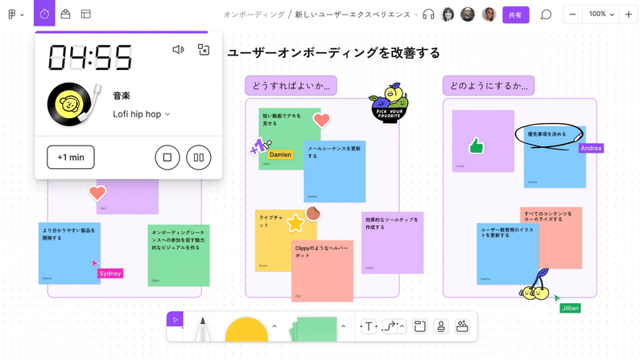Click the Pick Your Favorite sticker
Image resolution: width=644 pixels, height=361 pixels.
[x=389, y=103]
